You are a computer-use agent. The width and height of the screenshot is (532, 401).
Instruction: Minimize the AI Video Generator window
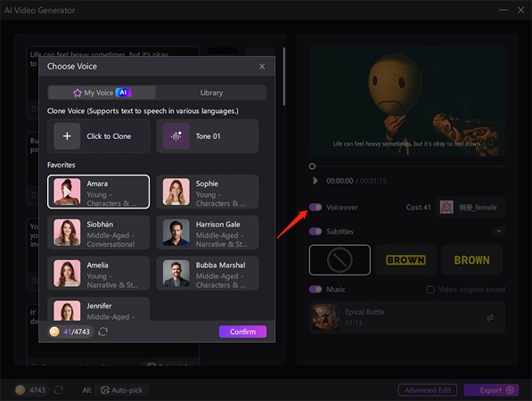[x=503, y=10]
